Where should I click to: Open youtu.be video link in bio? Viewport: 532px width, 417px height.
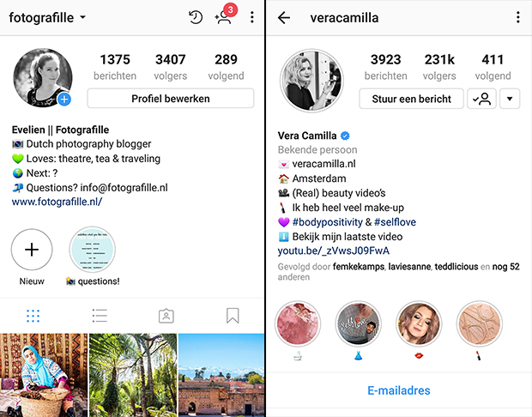[334, 251]
